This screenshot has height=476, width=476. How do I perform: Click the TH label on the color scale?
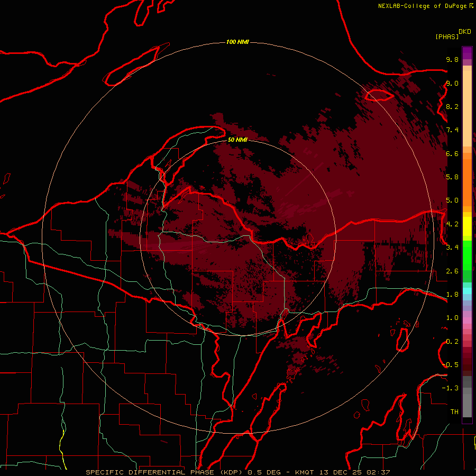point(454,411)
